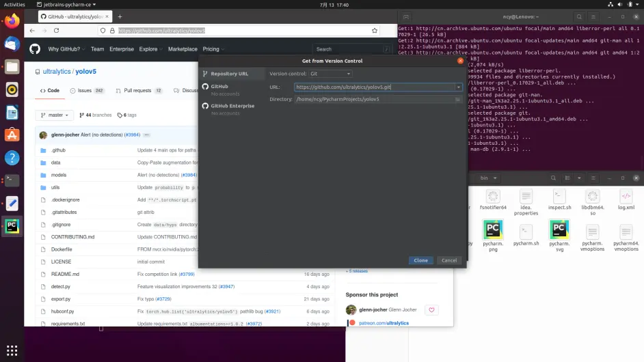Open LibreOffice Writer dock icon
The height and width of the screenshot is (362, 644).
point(12,113)
